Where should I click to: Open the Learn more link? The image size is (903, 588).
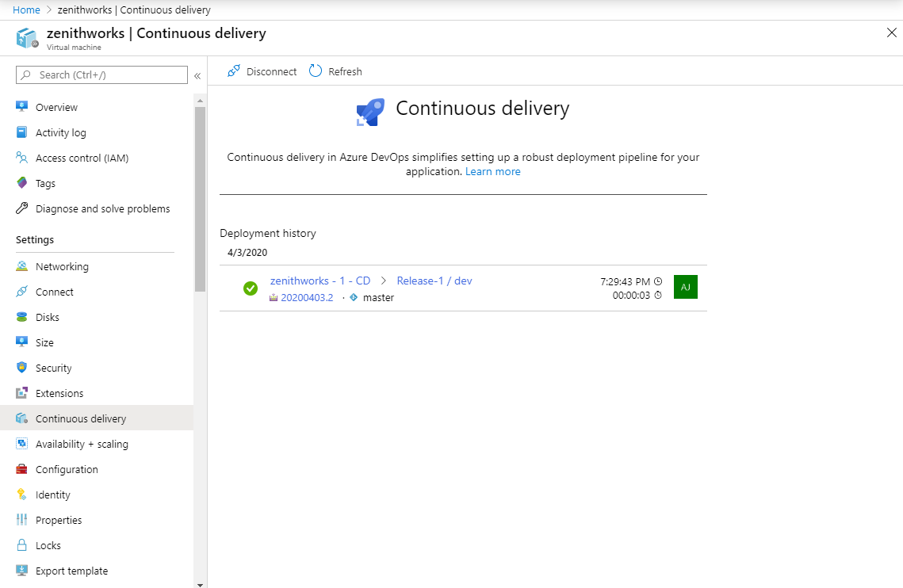click(492, 171)
